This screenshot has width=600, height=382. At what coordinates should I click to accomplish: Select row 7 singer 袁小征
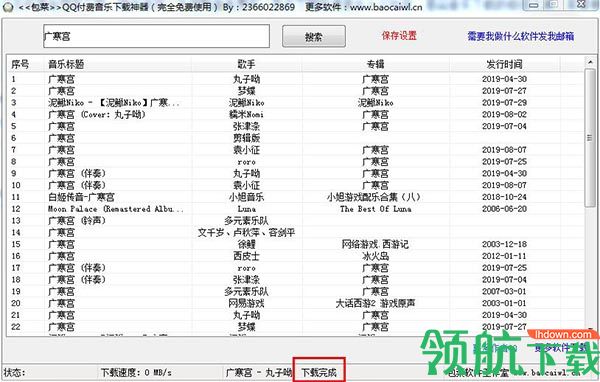[246, 150]
